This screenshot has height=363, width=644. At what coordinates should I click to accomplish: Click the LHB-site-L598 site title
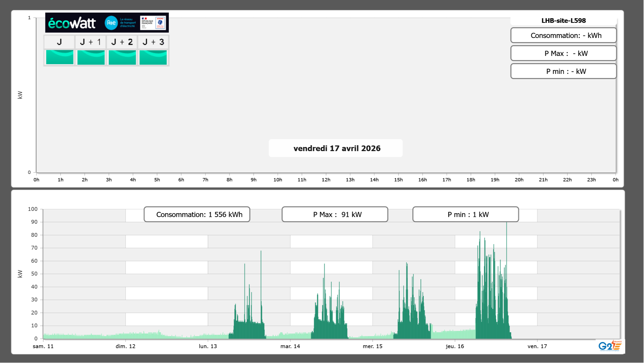click(563, 21)
